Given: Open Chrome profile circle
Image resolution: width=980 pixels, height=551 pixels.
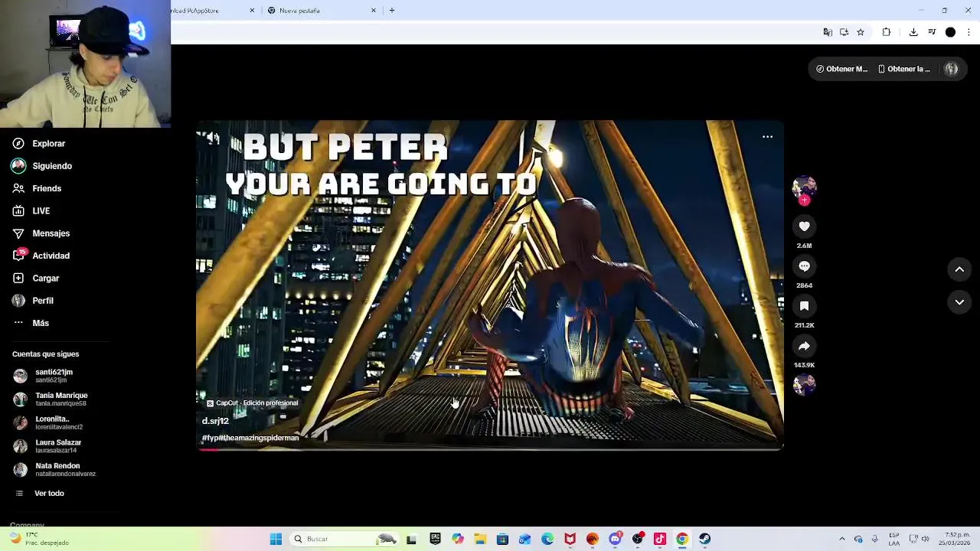Looking at the screenshot, I should [950, 32].
